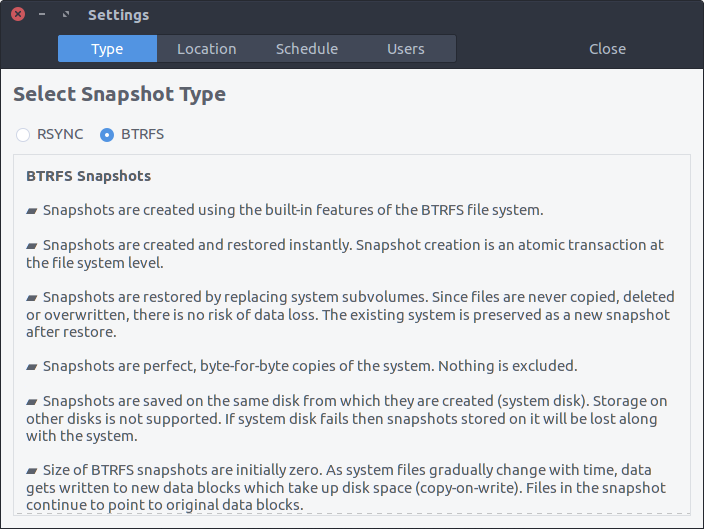
Task: Click the 'BTRFS Snapshots' bold heading
Action: pos(88,176)
